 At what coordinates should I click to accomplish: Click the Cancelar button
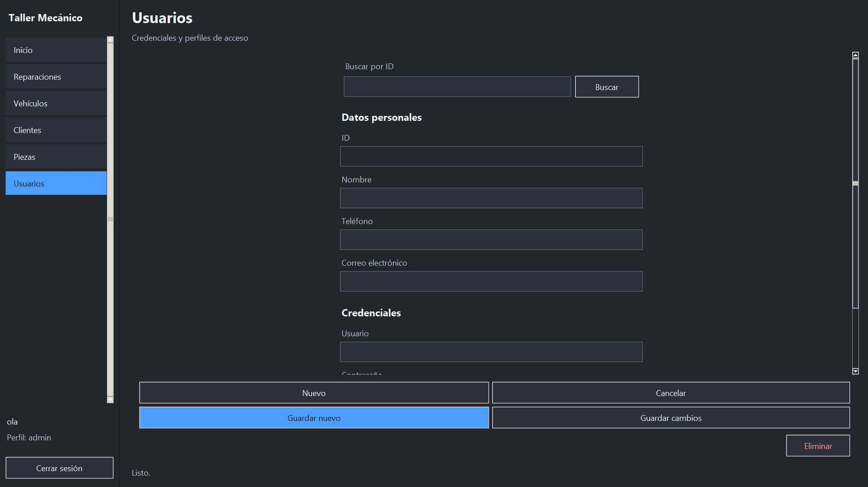[x=671, y=393]
